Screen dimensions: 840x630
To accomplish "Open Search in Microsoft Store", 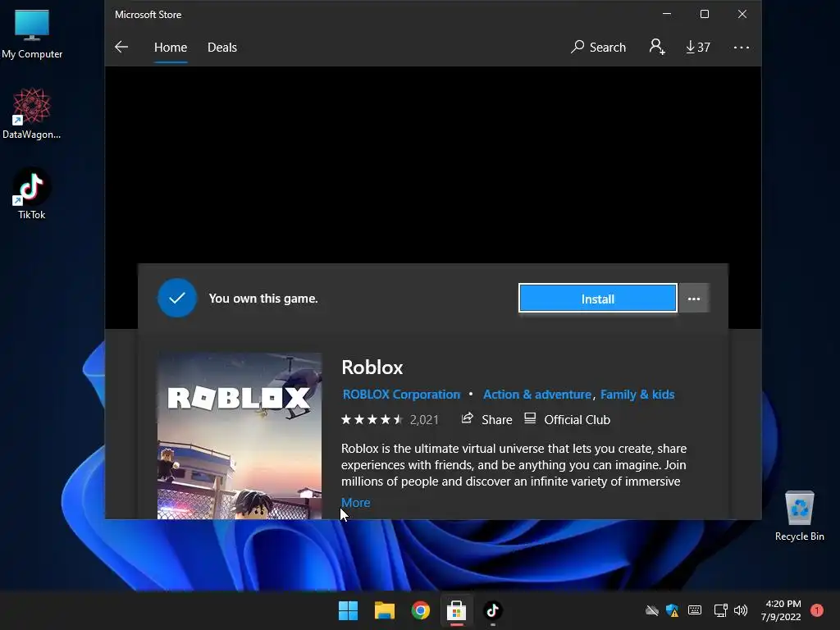I will point(598,47).
